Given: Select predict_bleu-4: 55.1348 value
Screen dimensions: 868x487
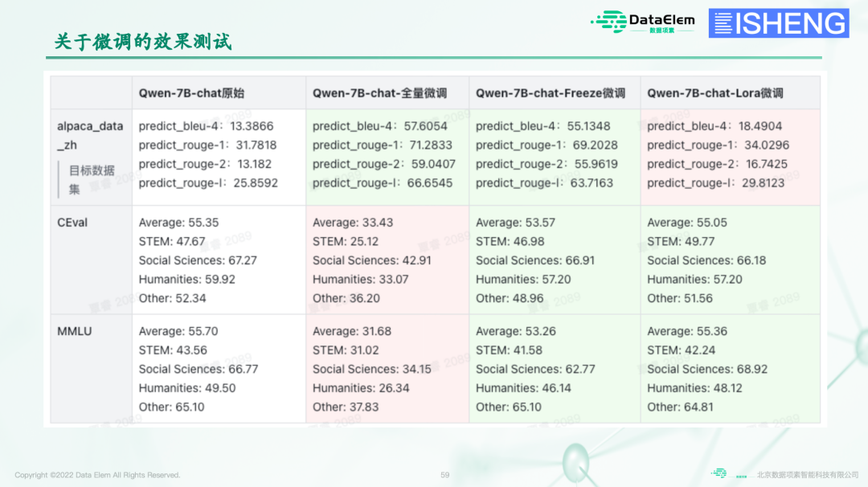Looking at the screenshot, I should pos(543,126).
